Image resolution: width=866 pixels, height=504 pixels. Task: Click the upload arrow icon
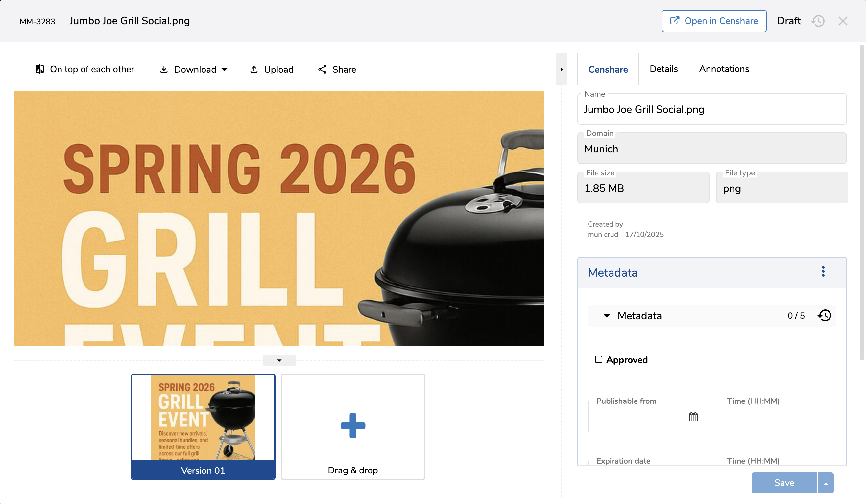click(254, 70)
